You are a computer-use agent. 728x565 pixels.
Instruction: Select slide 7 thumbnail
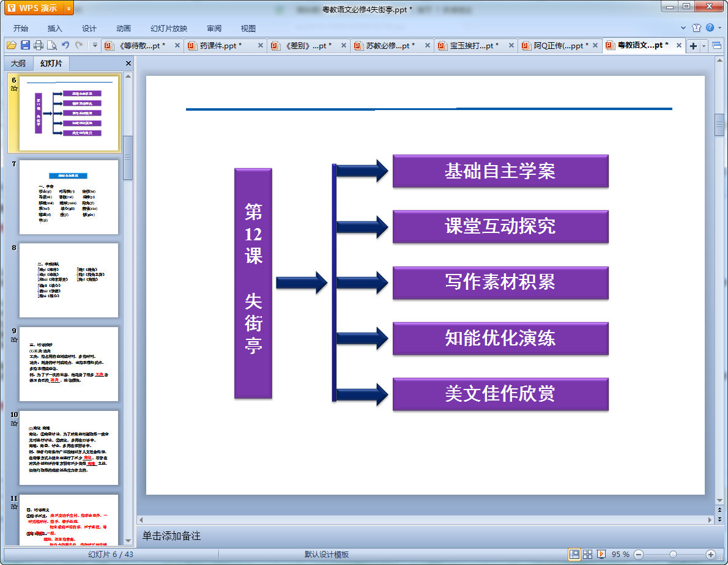[x=69, y=197]
